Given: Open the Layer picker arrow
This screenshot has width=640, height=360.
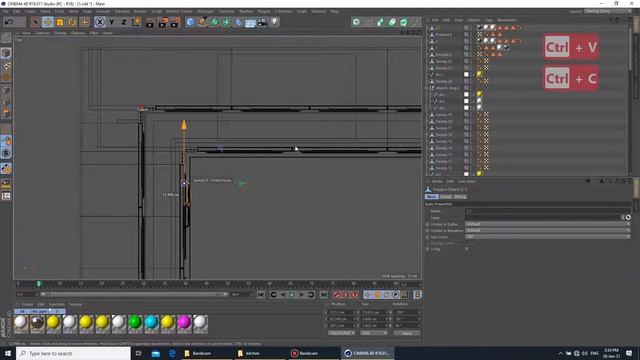Looking at the screenshot, I should point(623,218).
